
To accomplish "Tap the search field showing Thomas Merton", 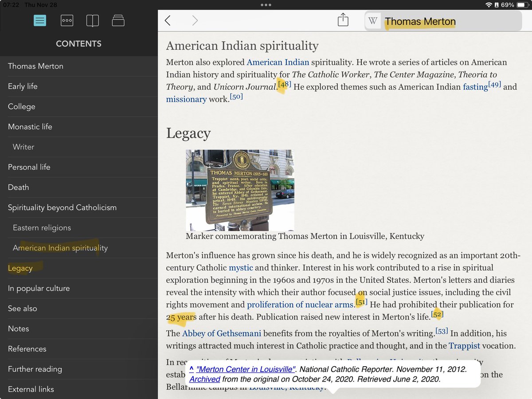I will pyautogui.click(x=443, y=21).
